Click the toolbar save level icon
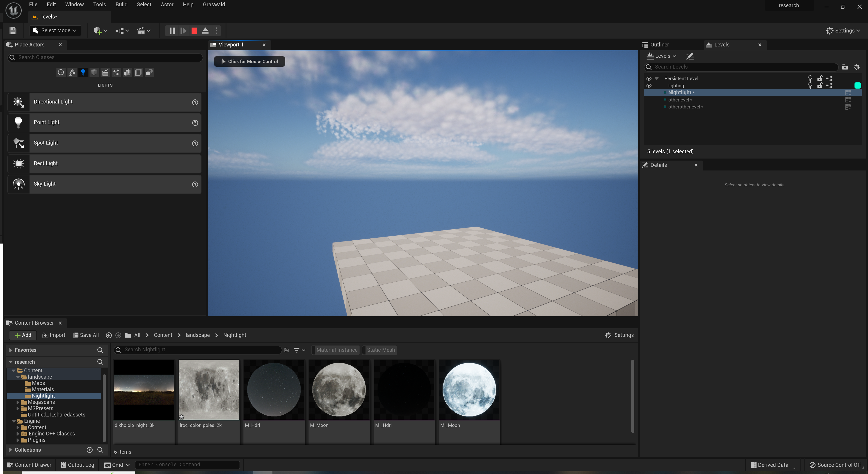The image size is (868, 474). pyautogui.click(x=13, y=31)
